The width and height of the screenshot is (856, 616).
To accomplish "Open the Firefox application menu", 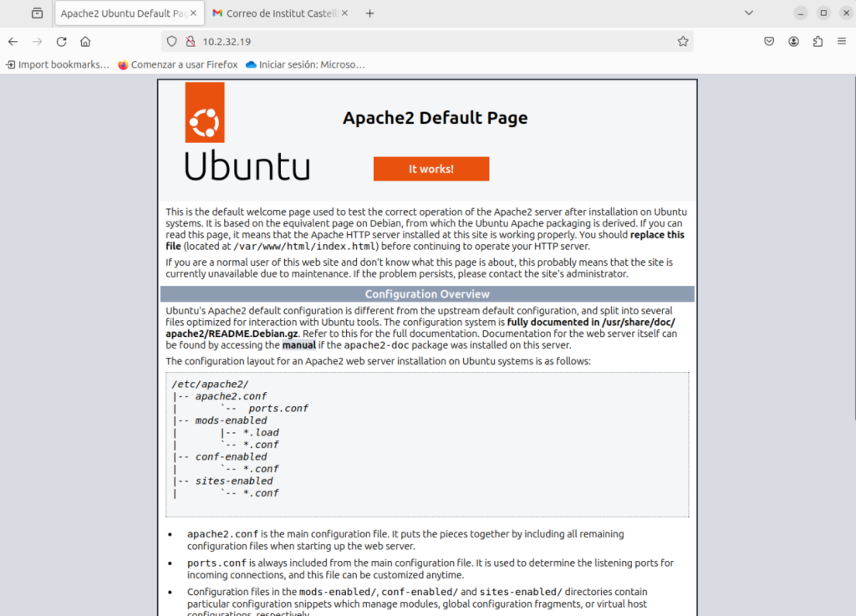I will [x=841, y=42].
